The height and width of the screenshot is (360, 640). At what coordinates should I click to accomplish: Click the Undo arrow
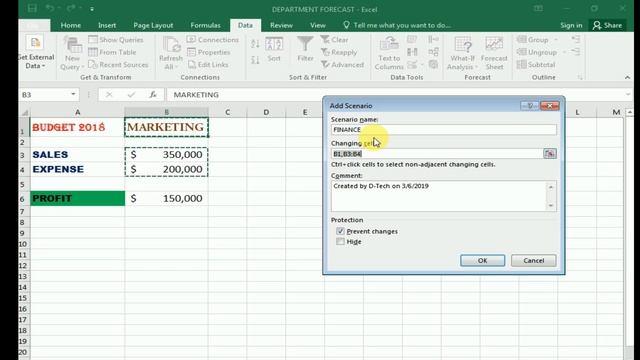pyautogui.click(x=49, y=9)
